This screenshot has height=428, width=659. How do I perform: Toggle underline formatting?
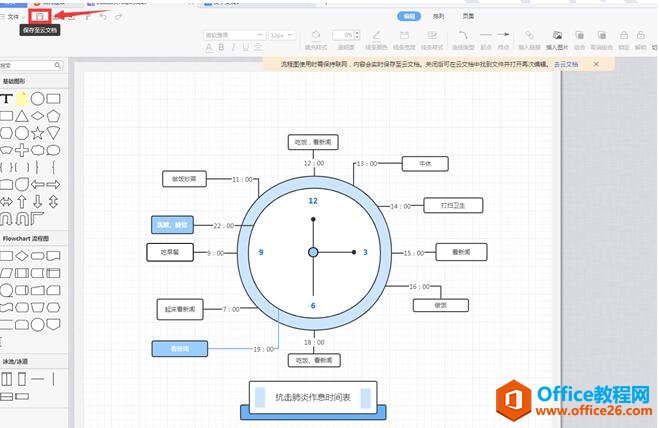pyautogui.click(x=245, y=48)
